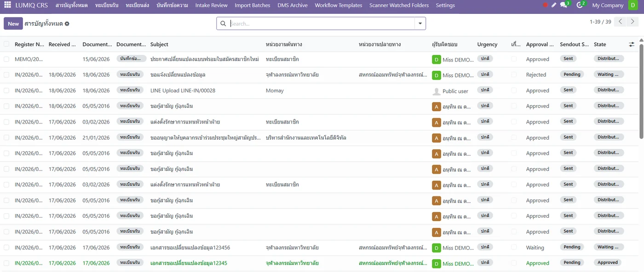Open the green D user avatar menu
Image resolution: width=644 pixels, height=272 pixels.
click(x=632, y=6)
